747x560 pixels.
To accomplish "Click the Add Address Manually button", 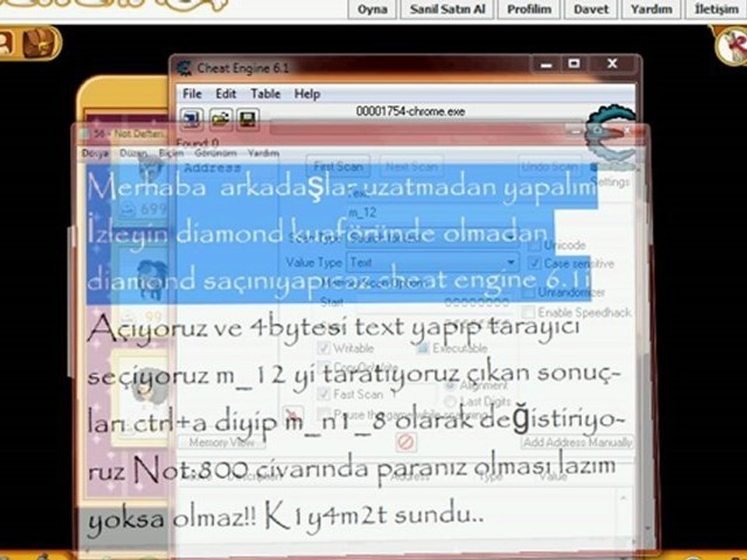I will 577,443.
